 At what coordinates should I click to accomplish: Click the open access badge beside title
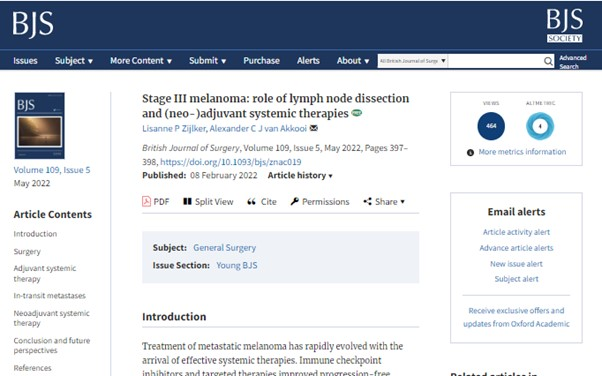point(357,113)
